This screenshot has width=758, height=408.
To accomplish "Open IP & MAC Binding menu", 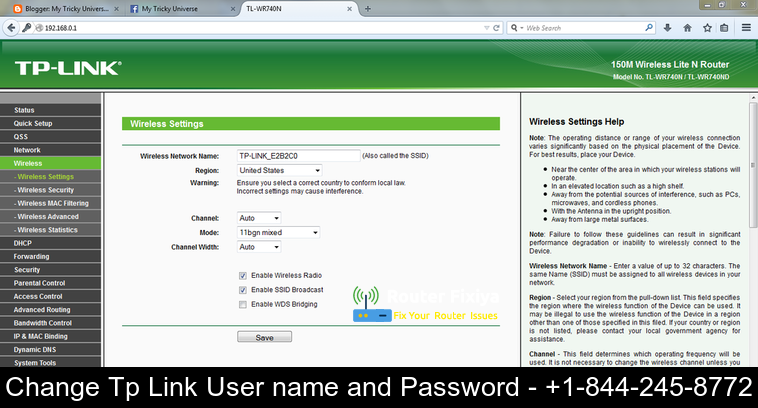I will coord(51,336).
